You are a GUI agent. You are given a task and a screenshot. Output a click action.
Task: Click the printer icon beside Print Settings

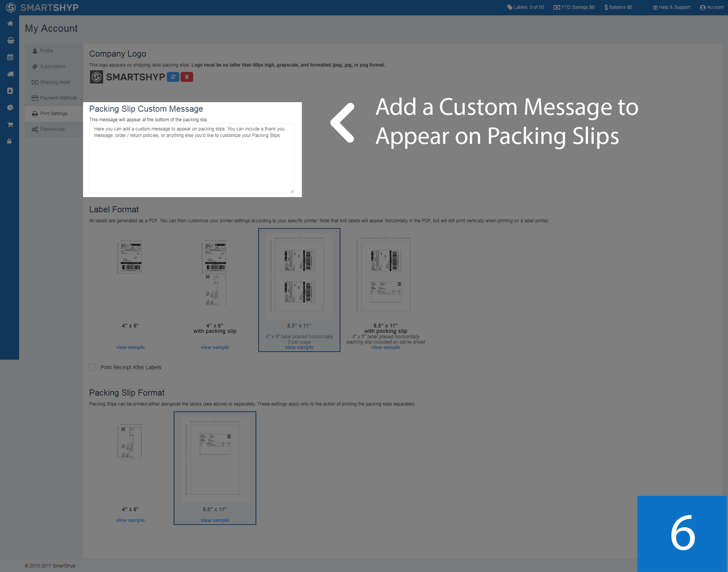[35, 114]
